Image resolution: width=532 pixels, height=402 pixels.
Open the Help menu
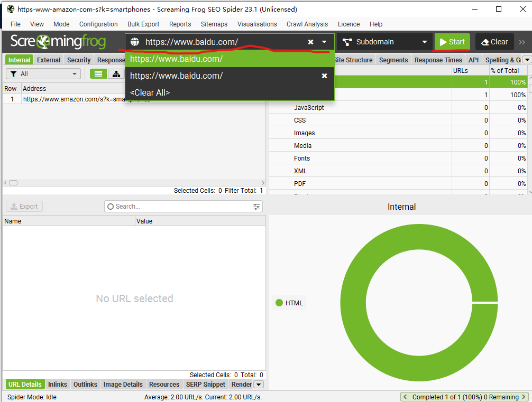click(x=376, y=24)
